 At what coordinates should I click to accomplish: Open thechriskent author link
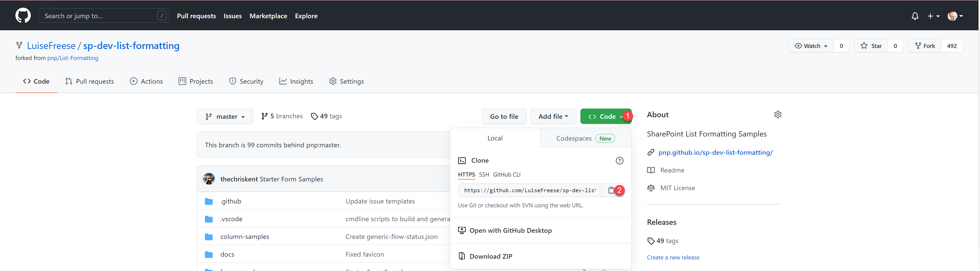pyautogui.click(x=239, y=179)
